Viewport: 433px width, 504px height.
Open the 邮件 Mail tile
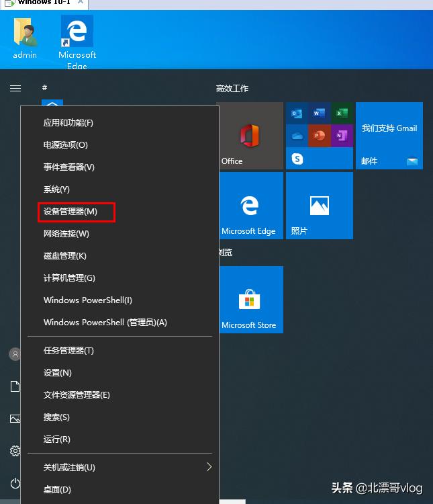pyautogui.click(x=389, y=136)
